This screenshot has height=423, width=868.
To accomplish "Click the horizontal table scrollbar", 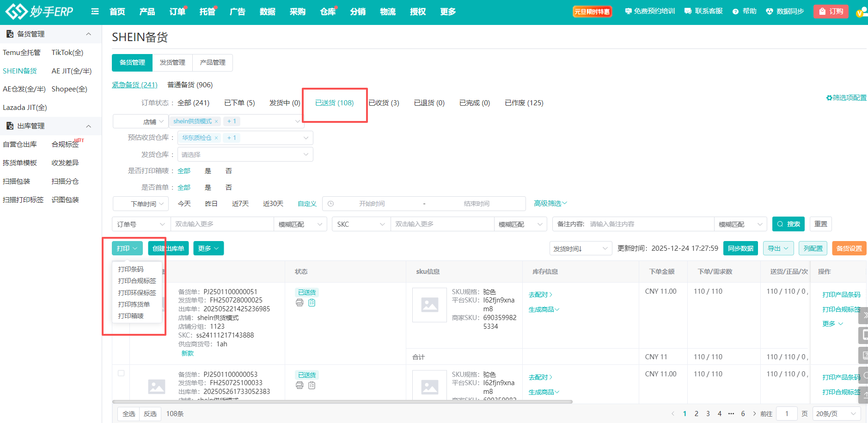I will click(342, 402).
